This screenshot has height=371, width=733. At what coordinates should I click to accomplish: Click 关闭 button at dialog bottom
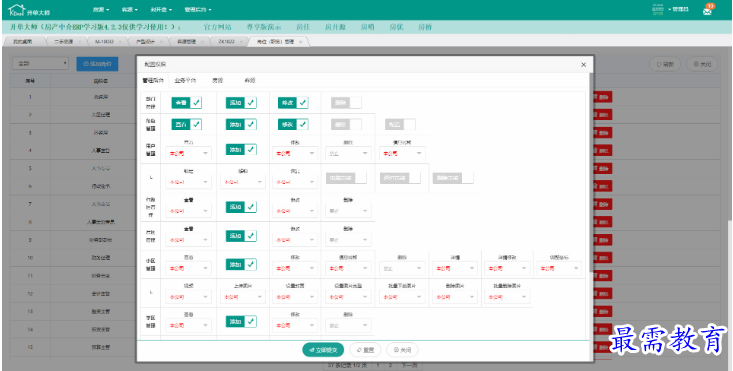tap(402, 350)
